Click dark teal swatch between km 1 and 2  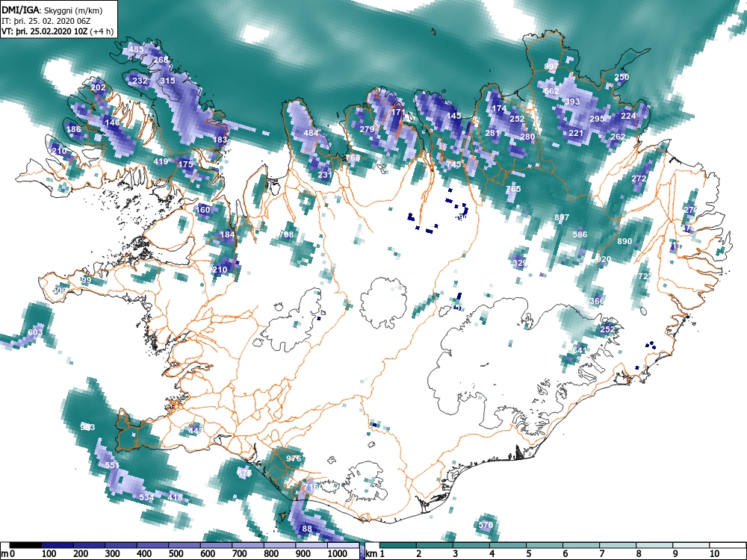[398, 545]
